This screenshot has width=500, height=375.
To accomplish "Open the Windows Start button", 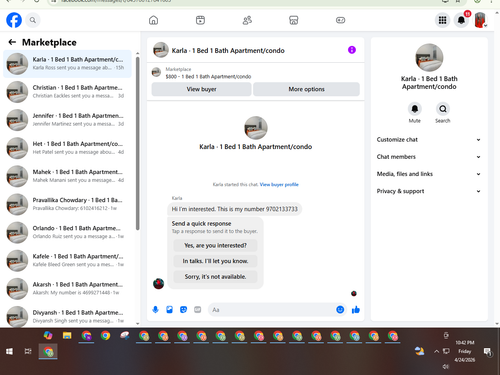I will (x=9, y=351).
